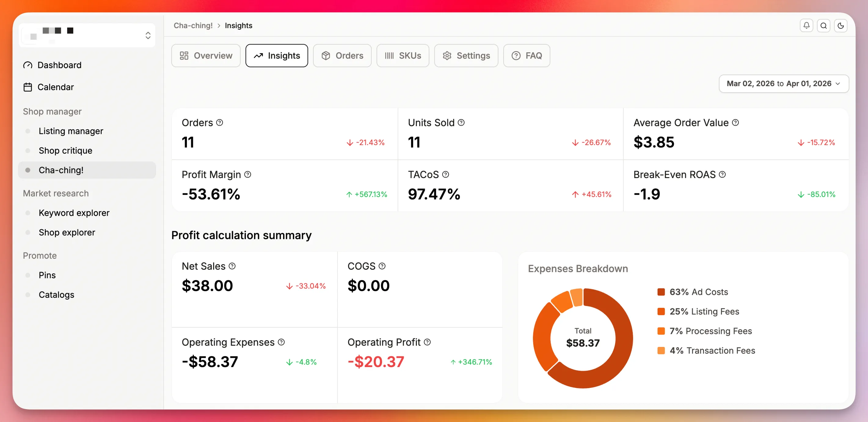
Task: Open the Settings gear section
Action: (466, 56)
